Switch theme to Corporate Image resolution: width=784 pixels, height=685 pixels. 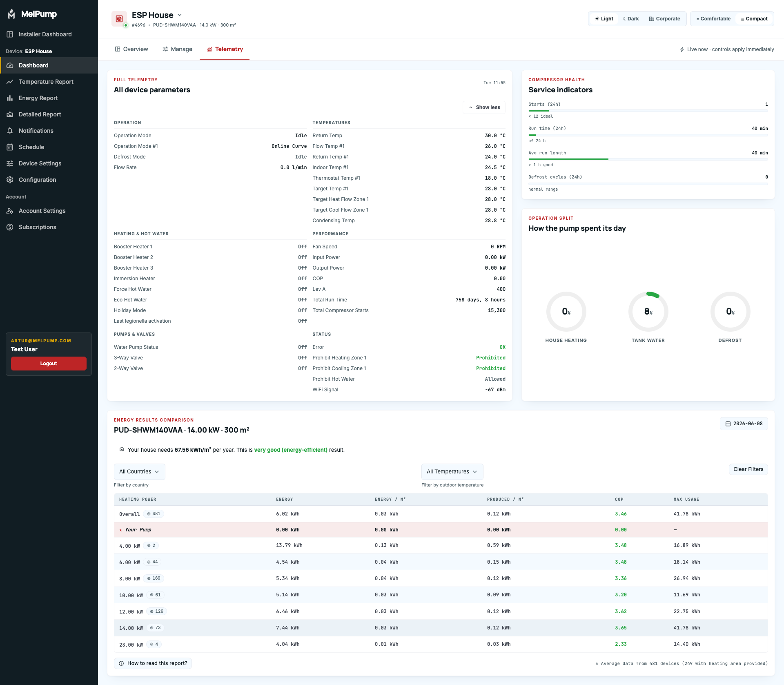coord(664,19)
